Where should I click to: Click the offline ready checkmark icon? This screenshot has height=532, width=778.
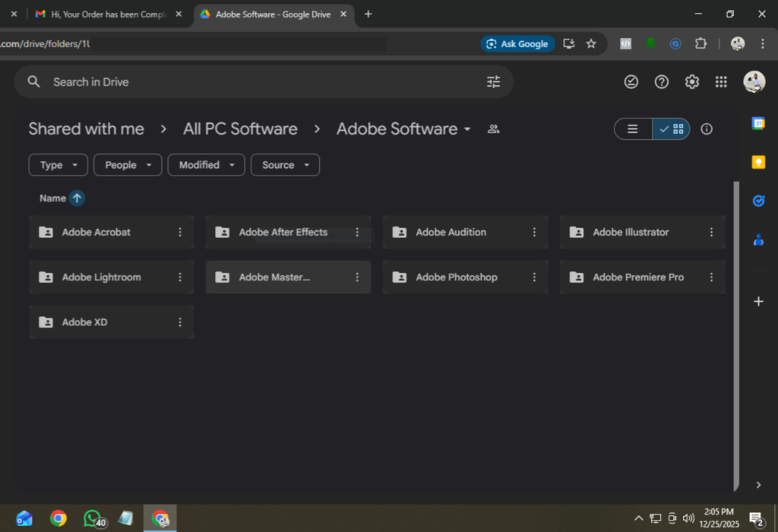tap(631, 82)
